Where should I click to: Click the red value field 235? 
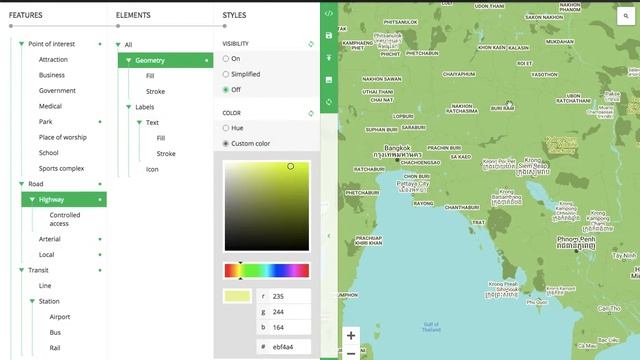[x=283, y=296]
